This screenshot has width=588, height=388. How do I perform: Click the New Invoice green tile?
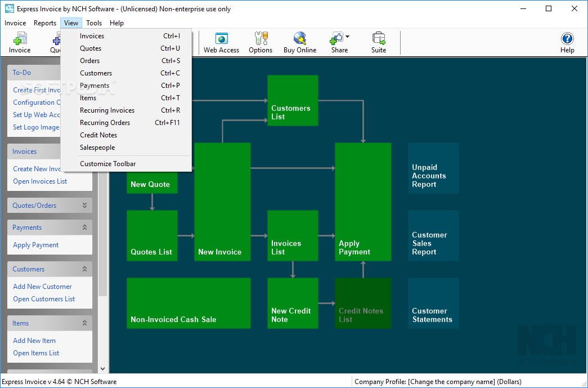(222, 202)
